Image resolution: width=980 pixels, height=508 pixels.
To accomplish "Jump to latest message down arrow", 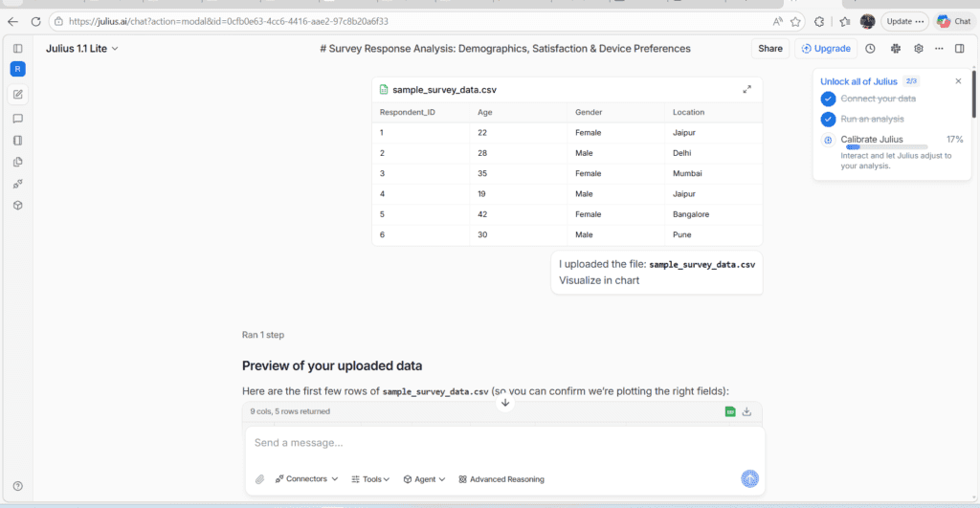I will 505,403.
